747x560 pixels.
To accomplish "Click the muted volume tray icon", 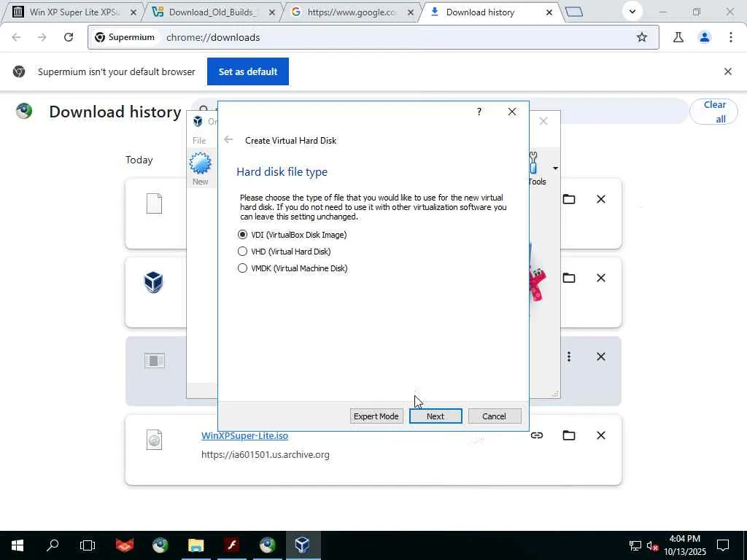I will [653, 545].
